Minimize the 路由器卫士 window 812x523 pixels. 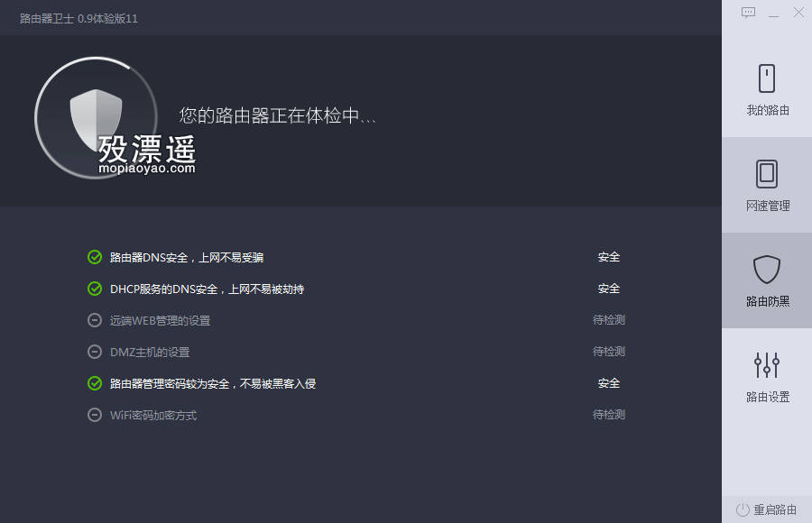774,15
